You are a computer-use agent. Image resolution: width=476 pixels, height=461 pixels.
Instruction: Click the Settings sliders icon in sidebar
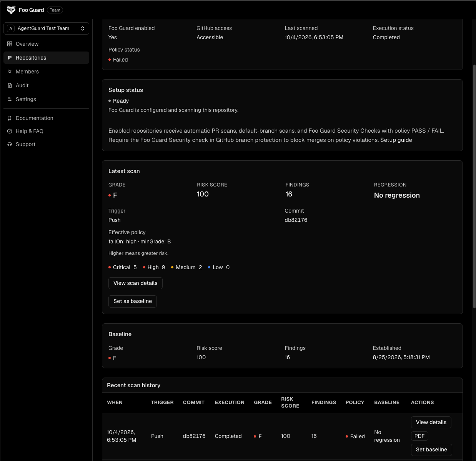coord(10,99)
